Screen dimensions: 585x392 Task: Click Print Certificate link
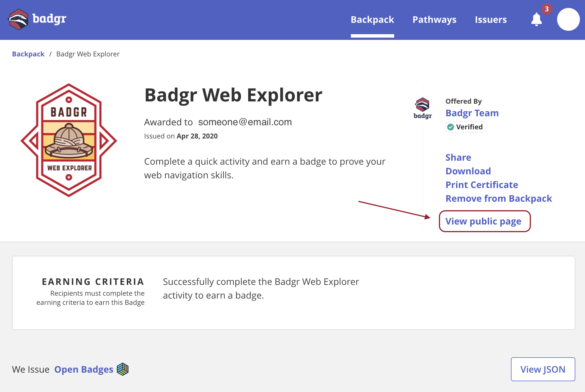(482, 185)
